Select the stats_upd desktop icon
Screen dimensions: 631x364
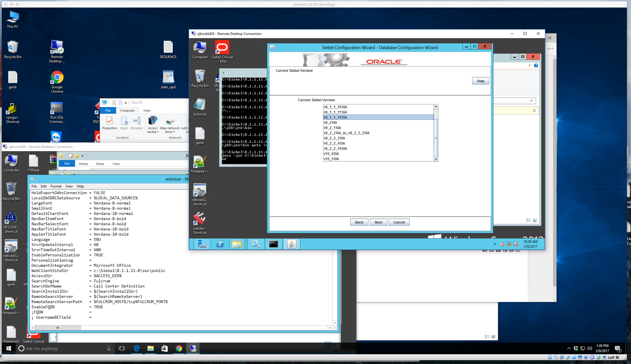pyautogui.click(x=168, y=80)
